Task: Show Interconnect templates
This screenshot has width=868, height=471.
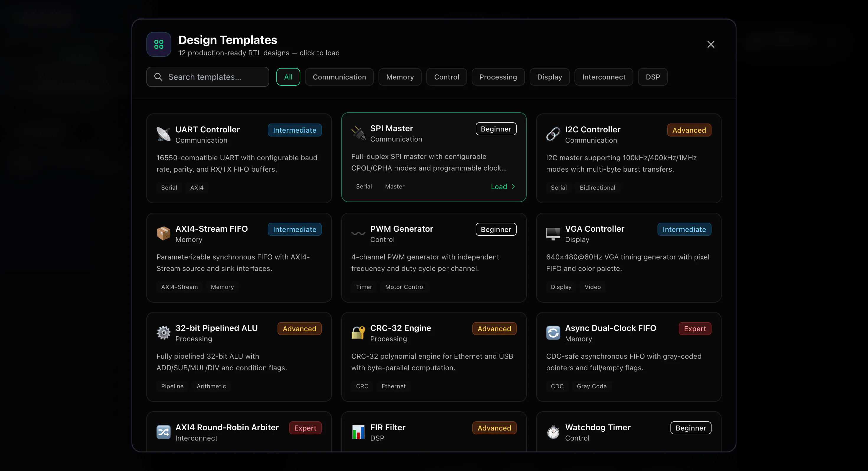Action: click(x=604, y=77)
